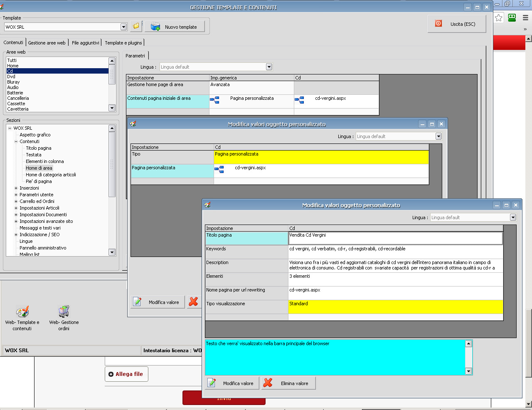Switch to the Template e plugins tab
Viewport: 532px width, 410px height.
coord(123,43)
